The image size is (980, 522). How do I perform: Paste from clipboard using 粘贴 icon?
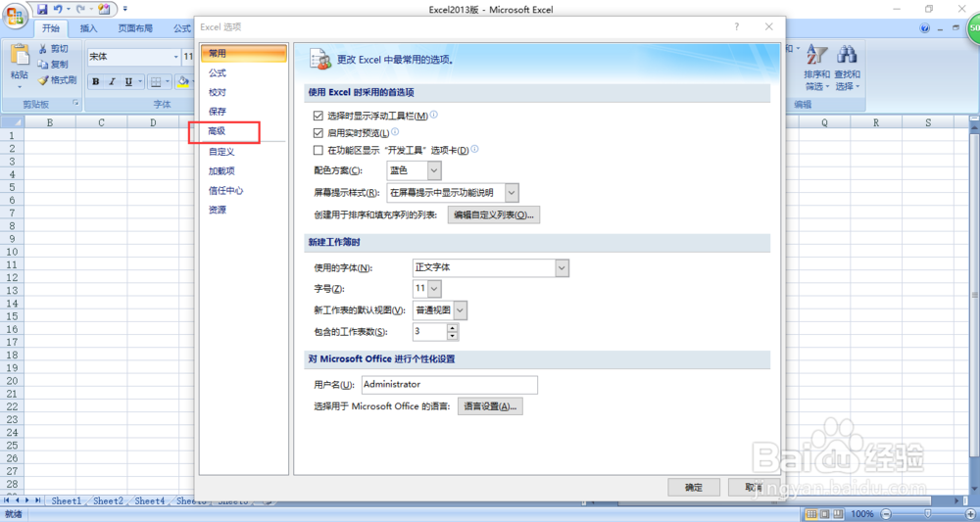point(20,56)
